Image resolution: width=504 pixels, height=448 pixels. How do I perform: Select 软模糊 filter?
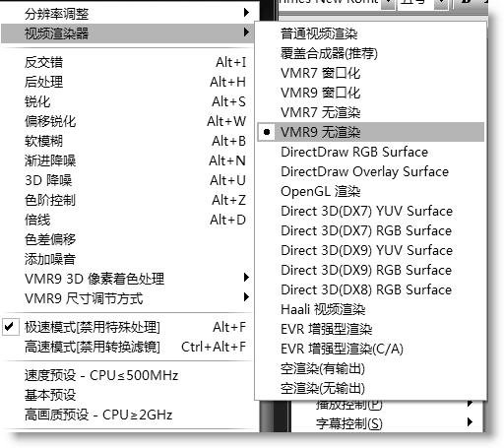pos(128,141)
